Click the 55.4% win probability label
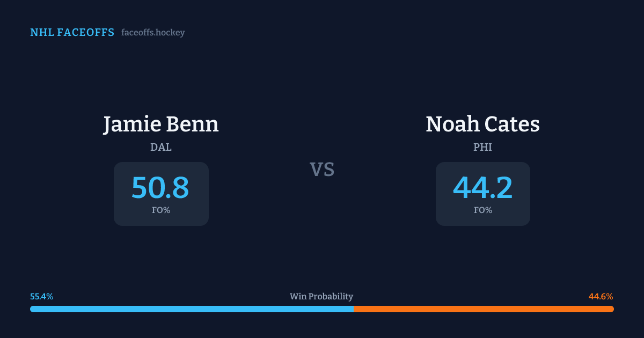The image size is (644, 338). pyautogui.click(x=41, y=297)
